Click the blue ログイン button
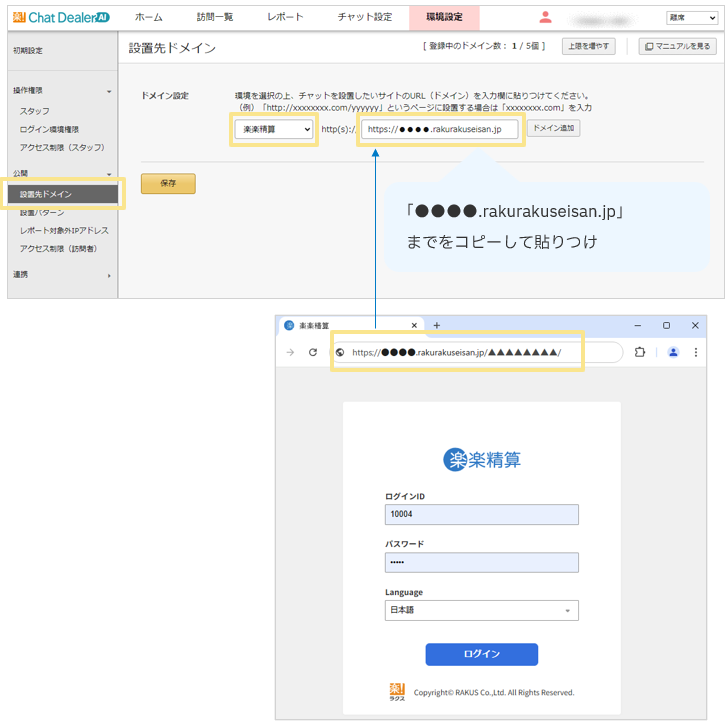The image size is (727, 722). (x=481, y=654)
